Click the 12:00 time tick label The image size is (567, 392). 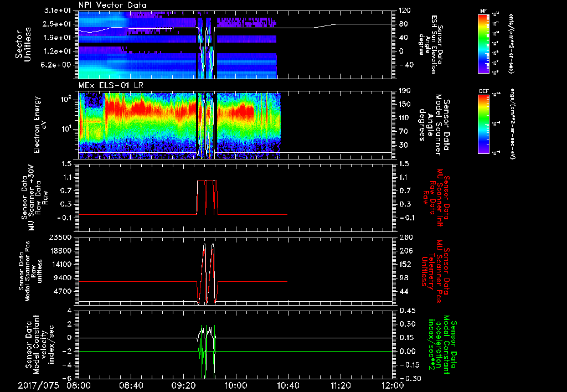pos(393,385)
